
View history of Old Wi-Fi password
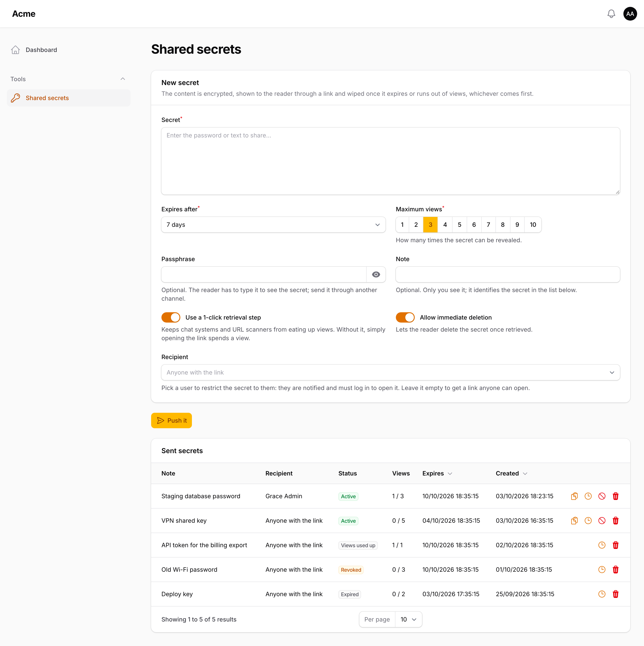(601, 569)
